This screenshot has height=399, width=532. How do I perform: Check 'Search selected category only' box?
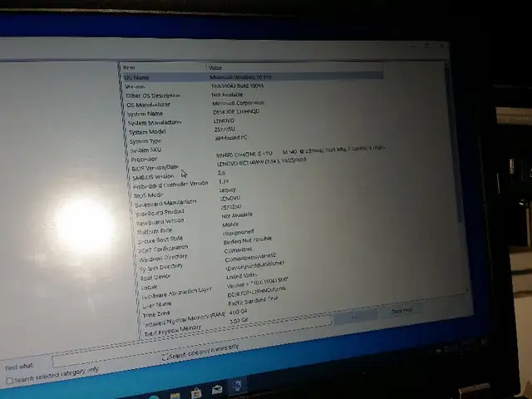pos(9,381)
